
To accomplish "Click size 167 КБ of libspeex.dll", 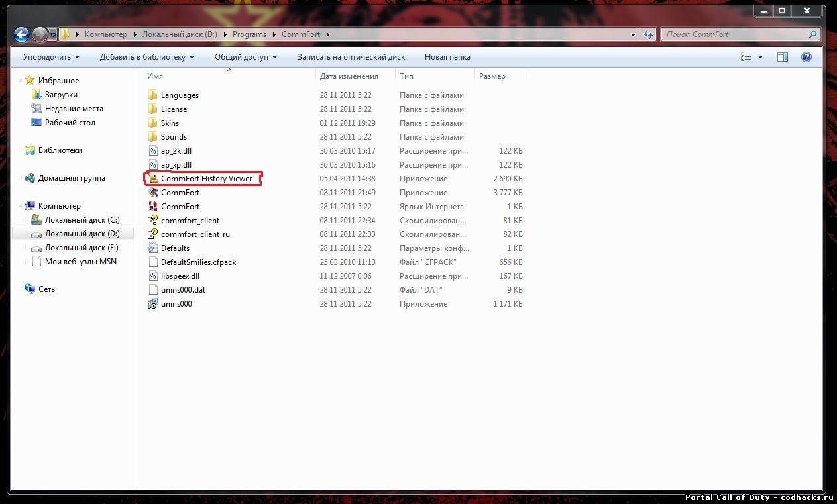I will click(x=510, y=276).
